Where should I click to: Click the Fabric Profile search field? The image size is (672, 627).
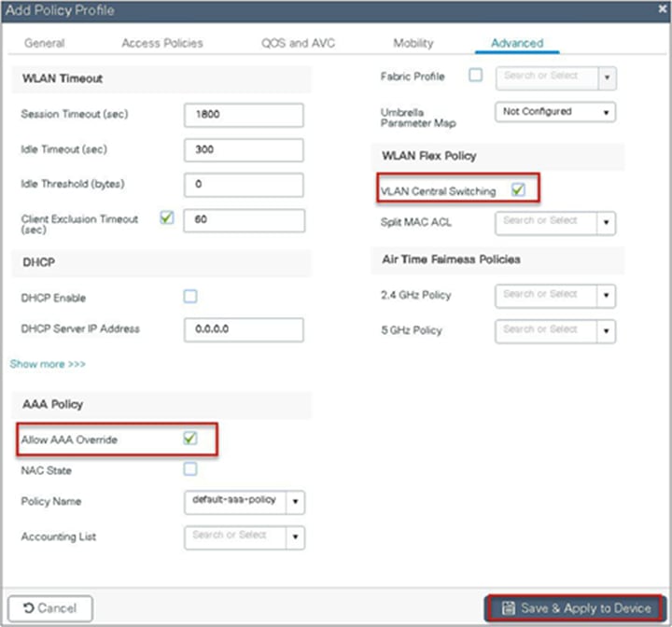point(547,78)
